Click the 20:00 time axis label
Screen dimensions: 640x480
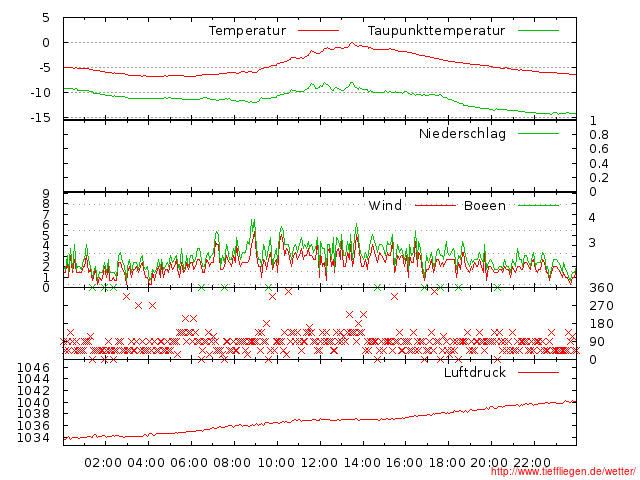pos(489,463)
